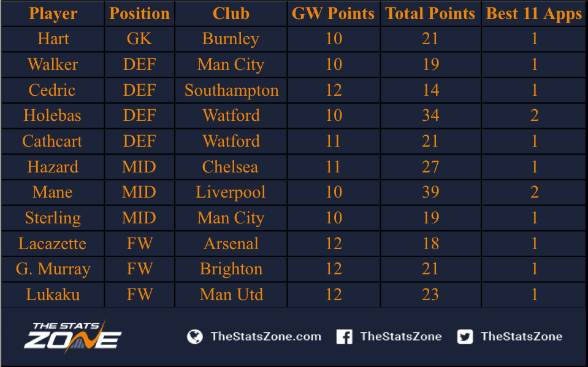588x367 pixels.
Task: Click the Total Points column header
Action: [x=430, y=14]
